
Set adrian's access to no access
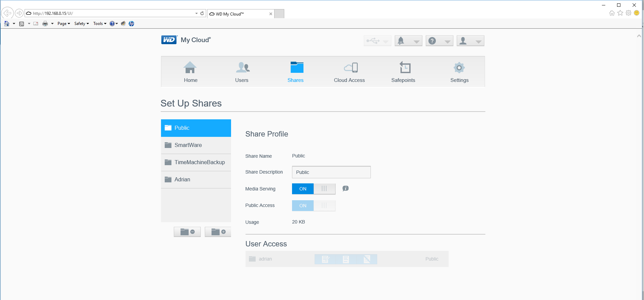pos(367,259)
